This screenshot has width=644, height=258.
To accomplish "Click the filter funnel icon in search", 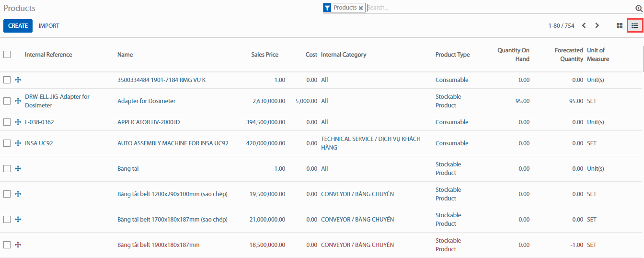I will (327, 8).
